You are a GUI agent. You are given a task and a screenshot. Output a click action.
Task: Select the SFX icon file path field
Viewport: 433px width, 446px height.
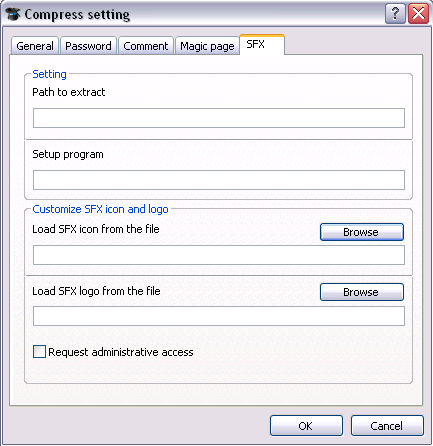[219, 255]
